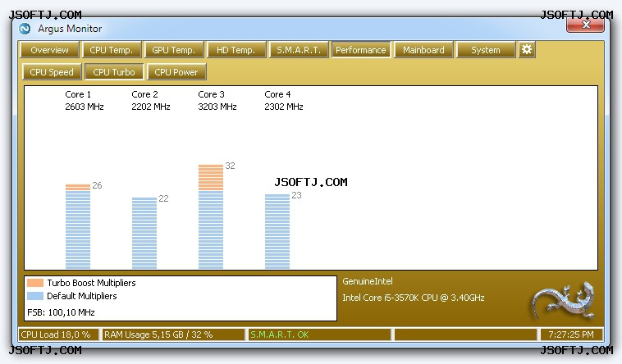Show the CPU Speed sub-tab

click(52, 72)
